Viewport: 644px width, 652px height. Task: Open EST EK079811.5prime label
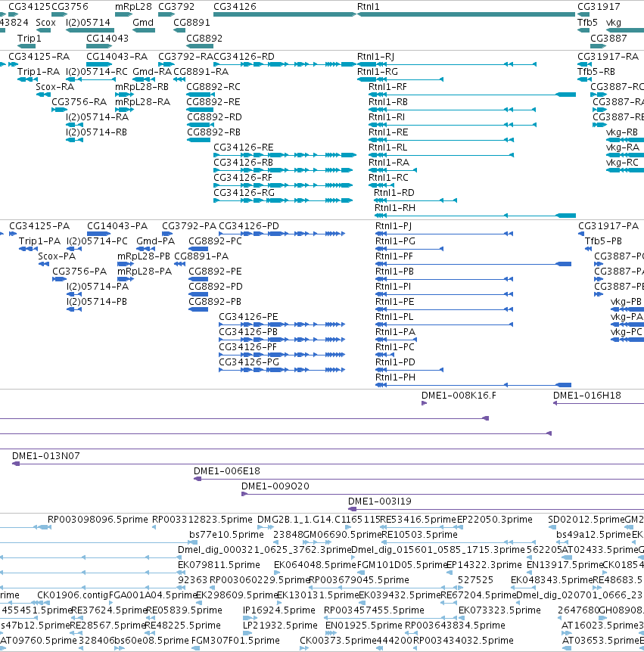tap(219, 565)
